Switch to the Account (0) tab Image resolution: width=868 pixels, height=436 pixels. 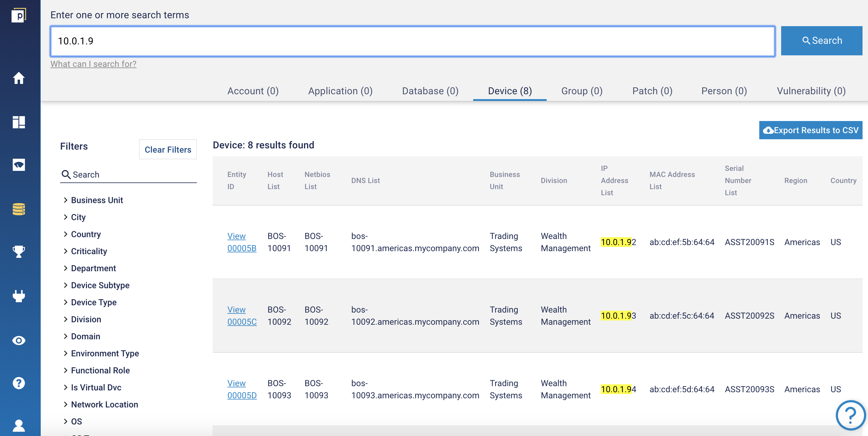coord(253,91)
